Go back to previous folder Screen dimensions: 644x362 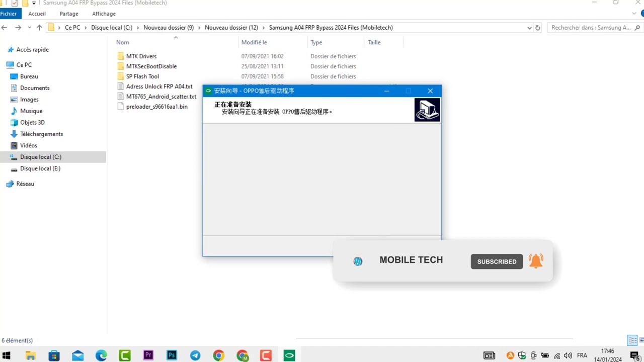coord(5,28)
